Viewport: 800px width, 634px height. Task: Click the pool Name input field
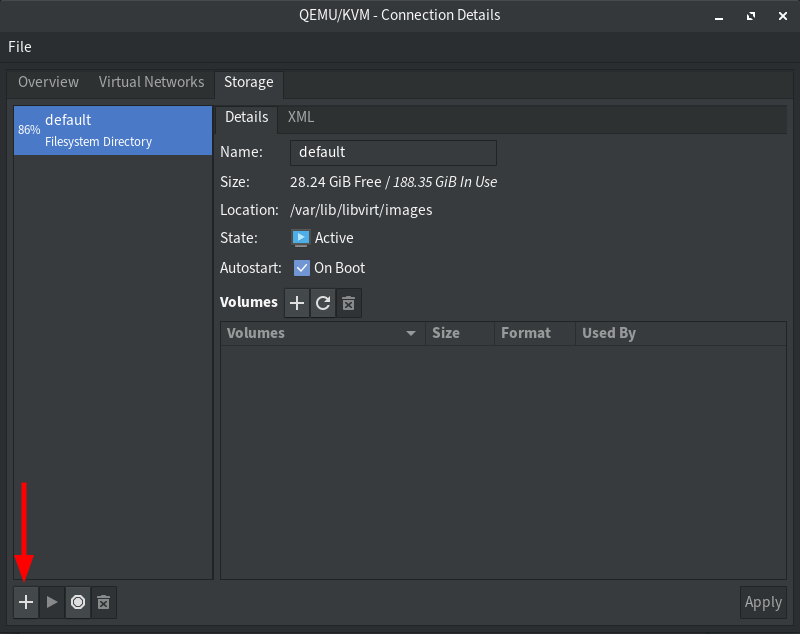point(393,152)
